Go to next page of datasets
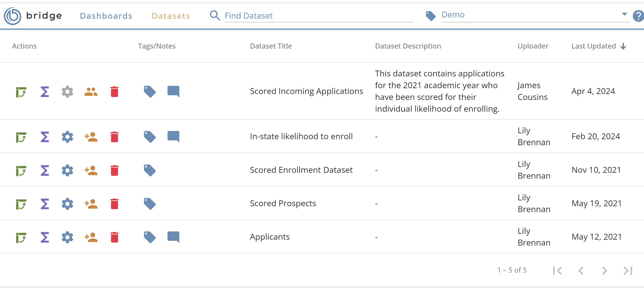The height and width of the screenshot is (288, 644). pyautogui.click(x=604, y=271)
